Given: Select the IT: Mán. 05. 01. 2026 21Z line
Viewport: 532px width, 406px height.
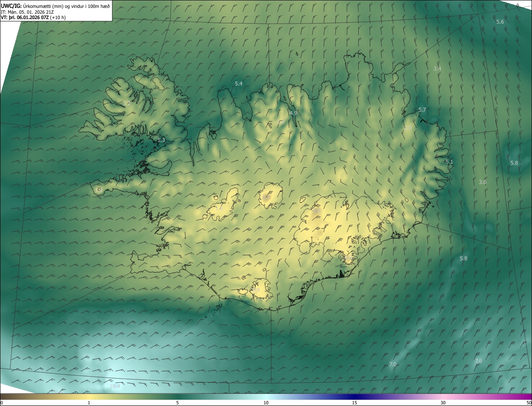Looking at the screenshot, I should (27, 12).
